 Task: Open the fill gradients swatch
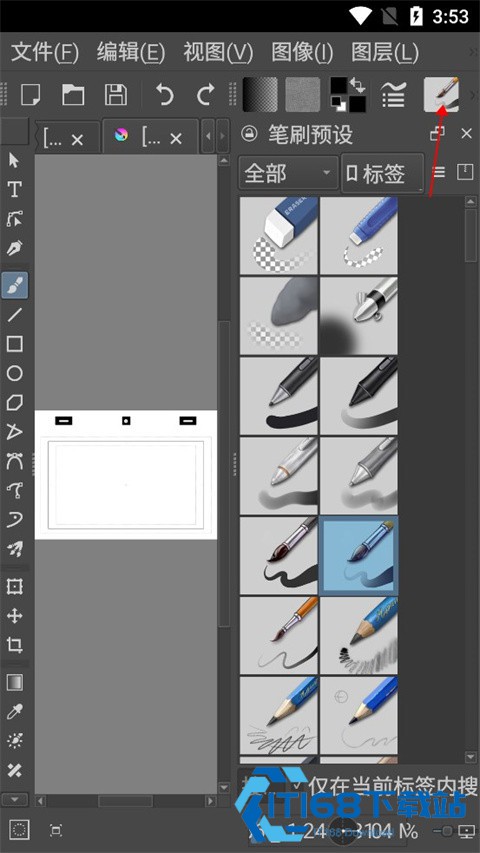click(x=260, y=95)
